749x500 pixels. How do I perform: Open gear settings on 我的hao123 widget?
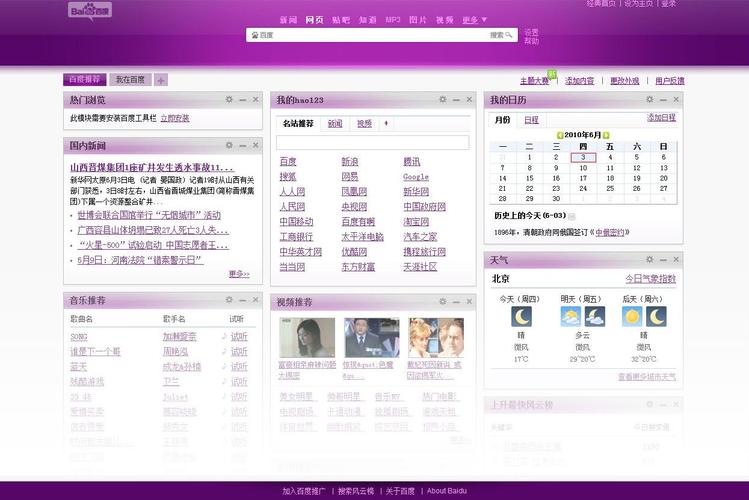(442, 100)
